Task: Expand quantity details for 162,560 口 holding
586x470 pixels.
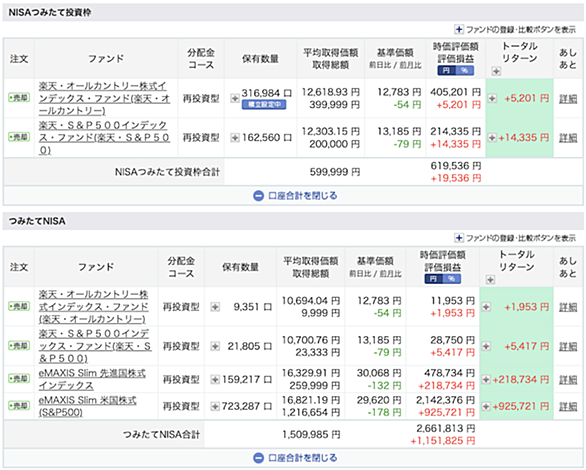Action: (x=235, y=138)
